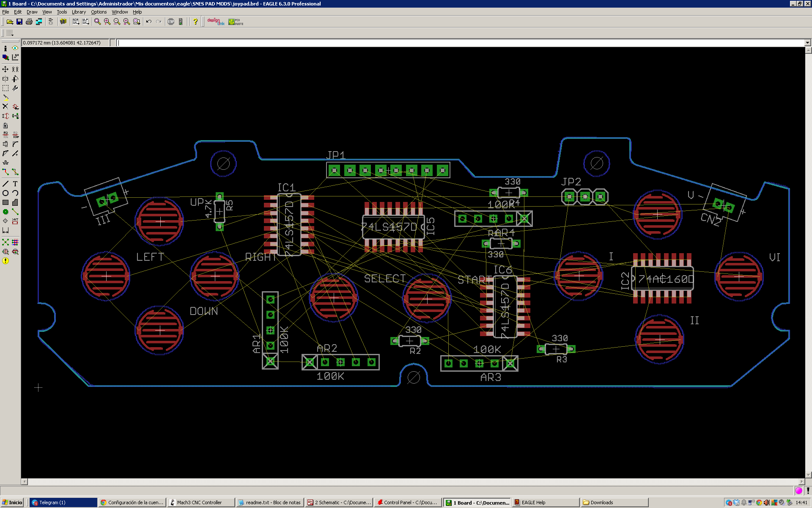This screenshot has height=508, width=812.
Task: Click the PCB Quote button
Action: (236, 22)
